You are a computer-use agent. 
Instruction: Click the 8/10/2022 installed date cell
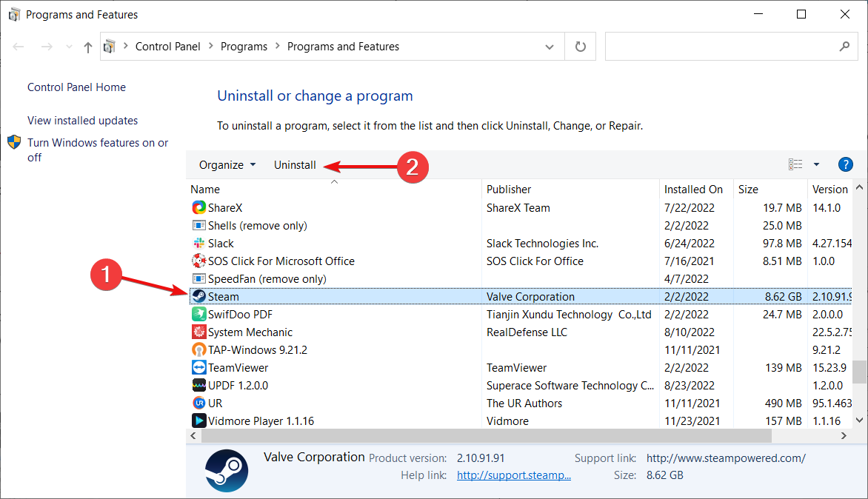click(690, 332)
